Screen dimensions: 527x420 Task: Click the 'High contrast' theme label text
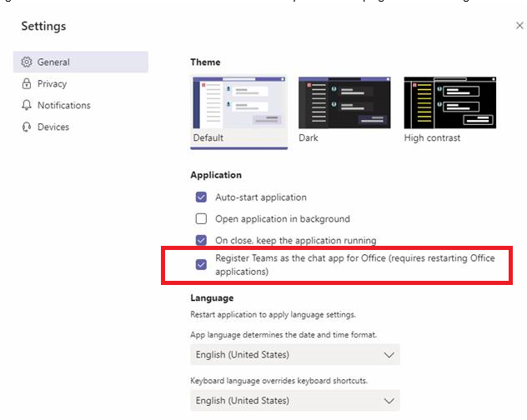coord(432,137)
